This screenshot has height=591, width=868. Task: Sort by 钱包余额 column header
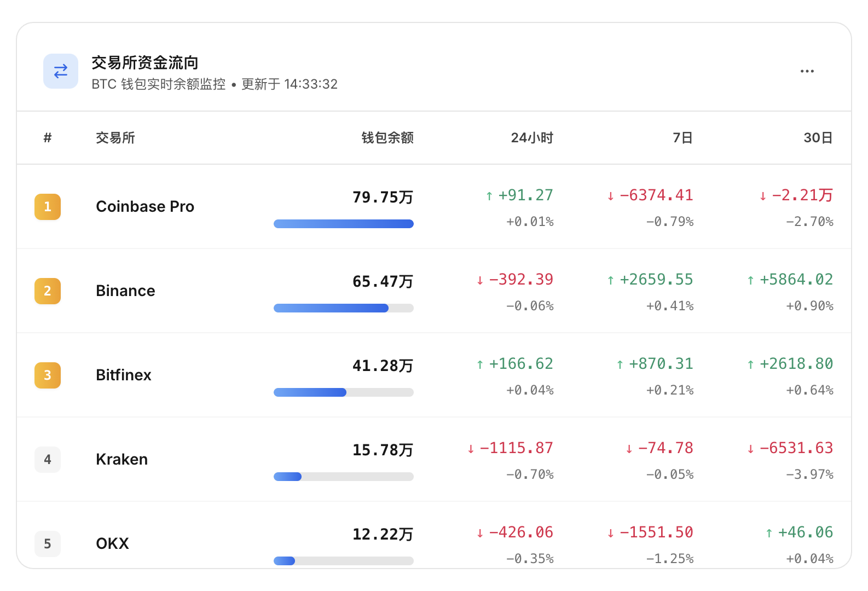coord(387,138)
